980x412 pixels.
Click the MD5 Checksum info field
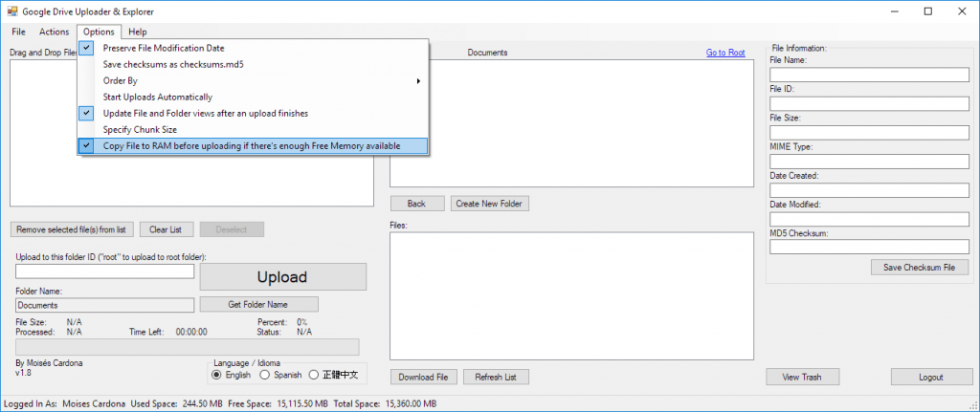[869, 248]
